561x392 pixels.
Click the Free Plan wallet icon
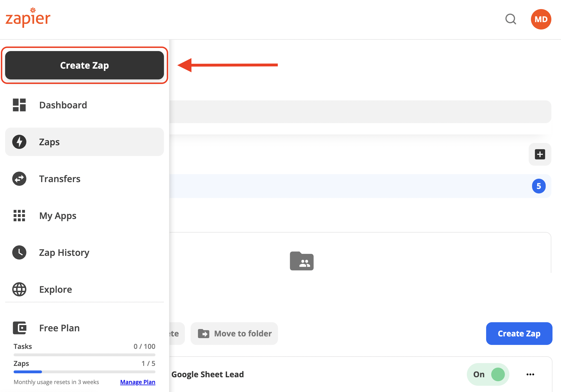[19, 328]
